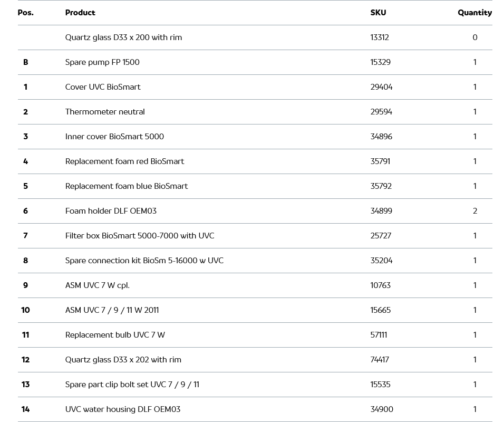Select Inner cover BioSmart 5000

(x=114, y=137)
